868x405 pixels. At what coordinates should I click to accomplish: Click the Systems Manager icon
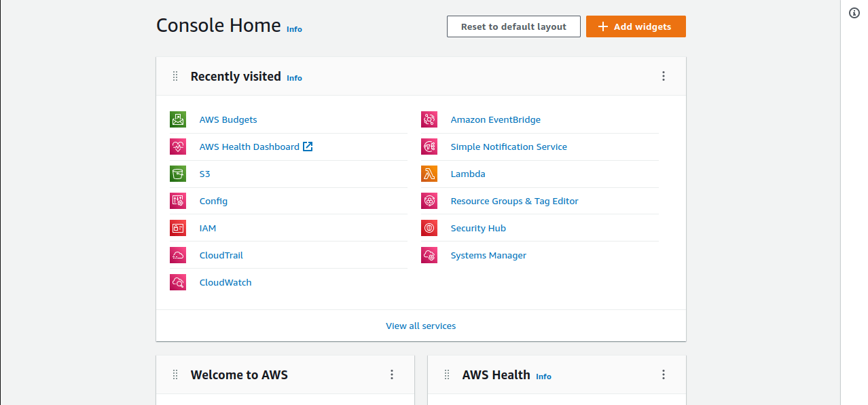point(429,255)
